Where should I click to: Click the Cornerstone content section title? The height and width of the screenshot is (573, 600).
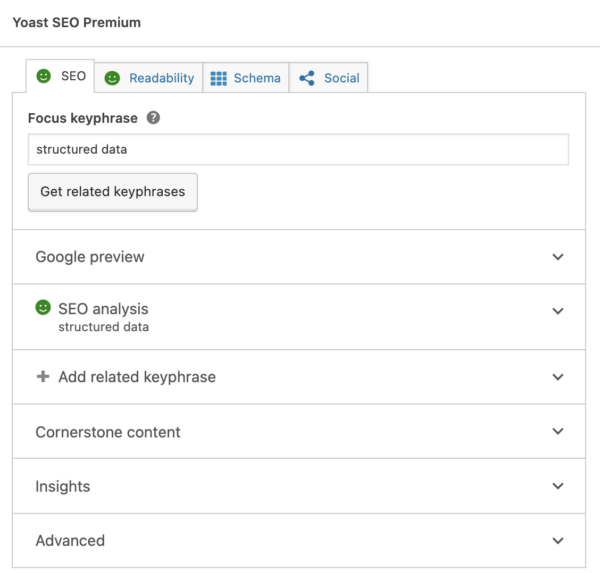pyautogui.click(x=108, y=432)
